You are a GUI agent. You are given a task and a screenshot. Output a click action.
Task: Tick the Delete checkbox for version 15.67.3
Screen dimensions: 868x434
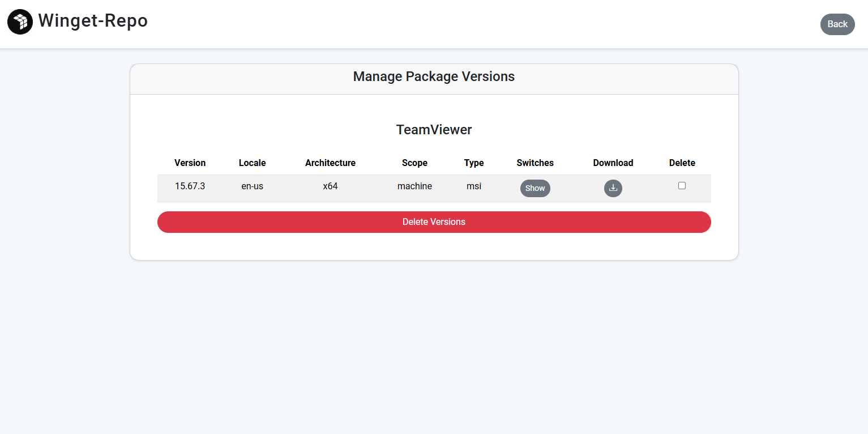(682, 185)
